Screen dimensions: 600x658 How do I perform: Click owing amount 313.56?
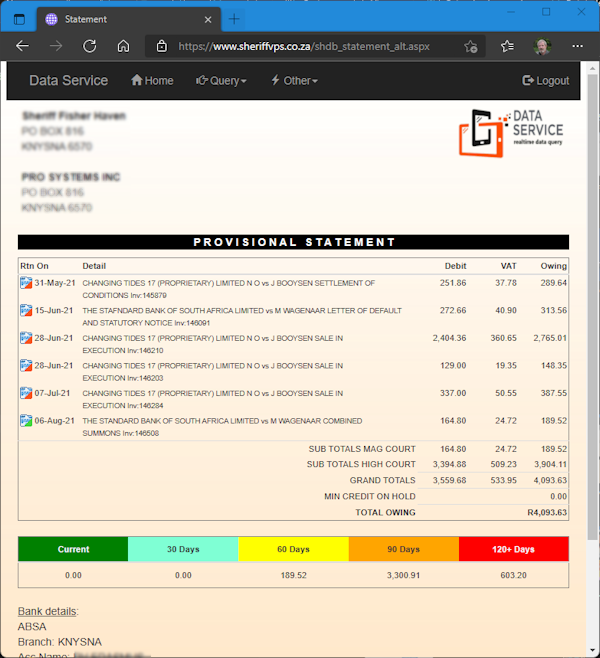(553, 311)
